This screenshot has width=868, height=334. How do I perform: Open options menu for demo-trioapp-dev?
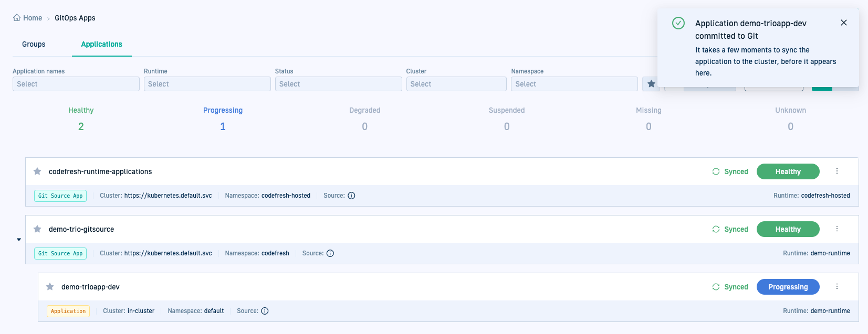(x=837, y=287)
